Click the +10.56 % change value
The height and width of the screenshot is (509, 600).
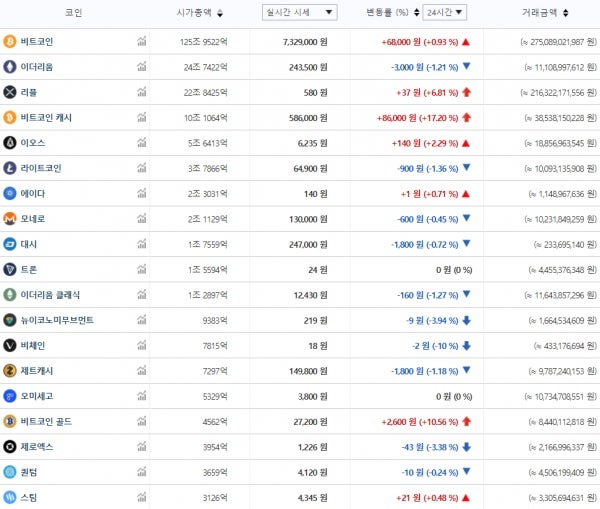coord(439,422)
